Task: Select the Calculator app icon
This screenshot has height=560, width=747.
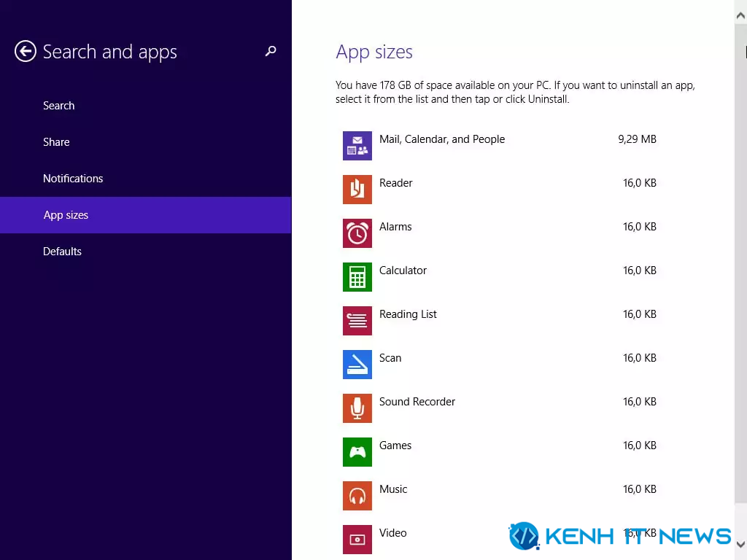Action: (x=357, y=277)
